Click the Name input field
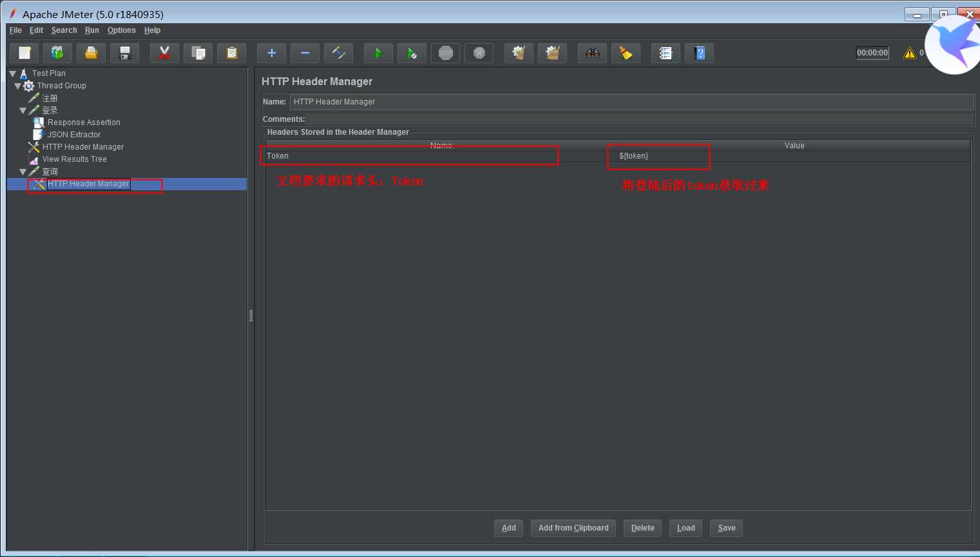The width and height of the screenshot is (980, 557). pyautogui.click(x=631, y=102)
